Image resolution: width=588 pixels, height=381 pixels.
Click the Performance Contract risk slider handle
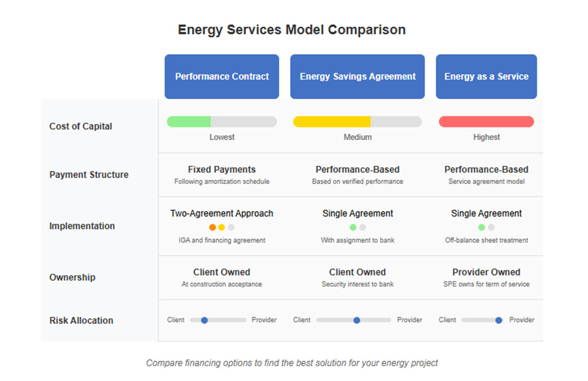pyautogui.click(x=204, y=320)
